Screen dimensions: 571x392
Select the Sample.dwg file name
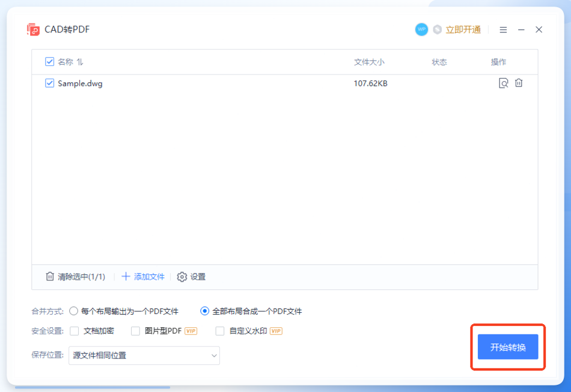(x=80, y=83)
